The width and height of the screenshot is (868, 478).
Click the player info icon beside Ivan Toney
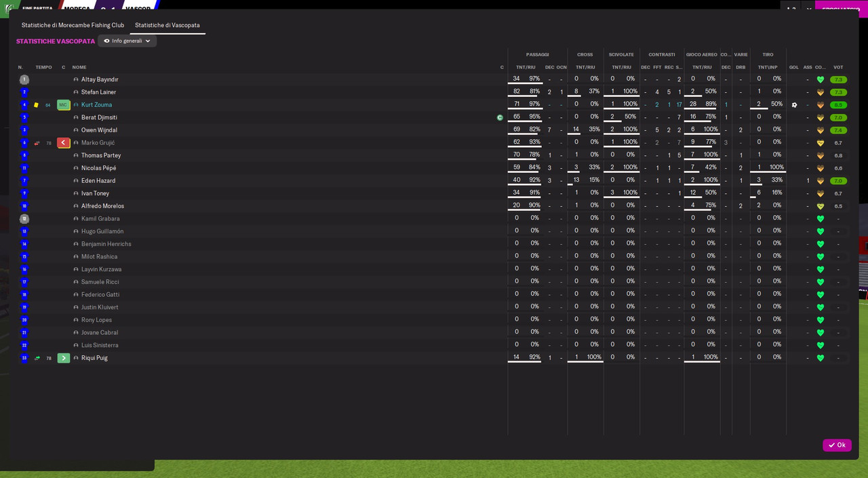pos(76,193)
